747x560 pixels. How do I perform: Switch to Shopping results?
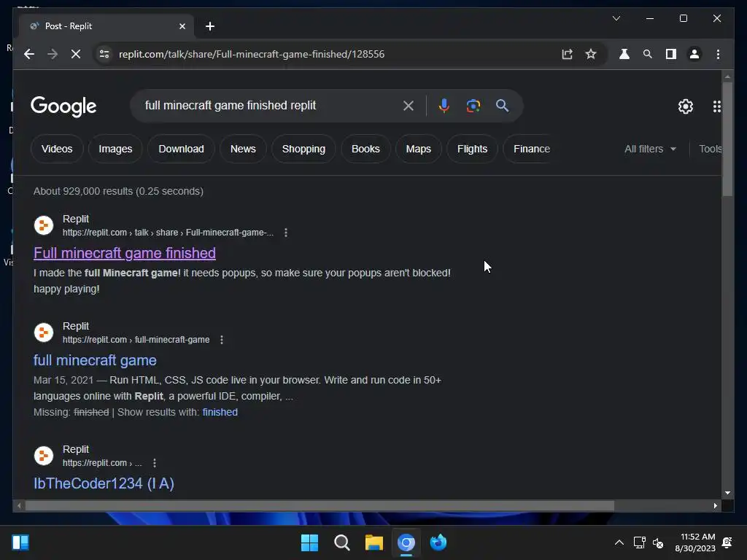click(x=303, y=149)
